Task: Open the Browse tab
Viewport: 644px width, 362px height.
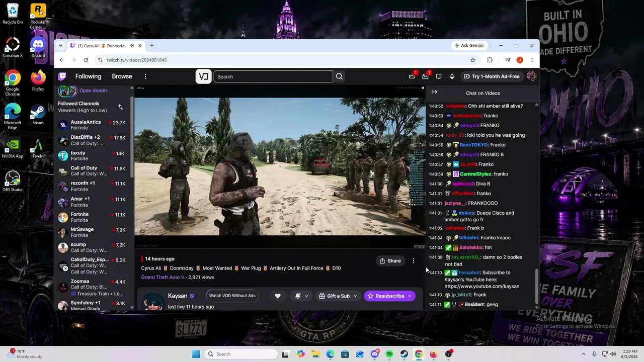Action: tap(122, 76)
